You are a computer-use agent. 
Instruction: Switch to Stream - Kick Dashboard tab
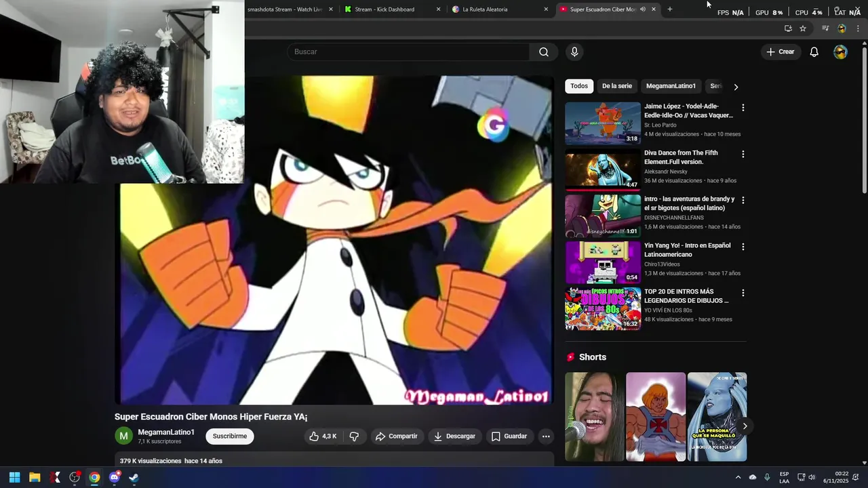pos(384,9)
